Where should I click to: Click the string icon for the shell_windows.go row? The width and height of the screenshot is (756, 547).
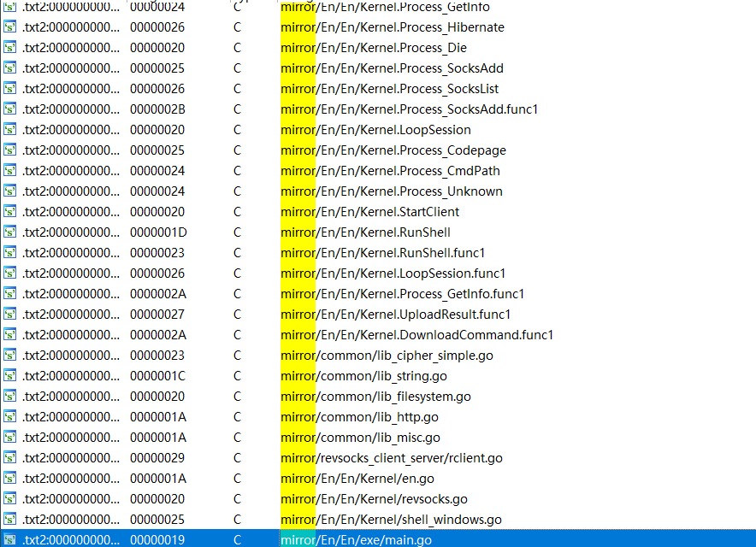10,520
